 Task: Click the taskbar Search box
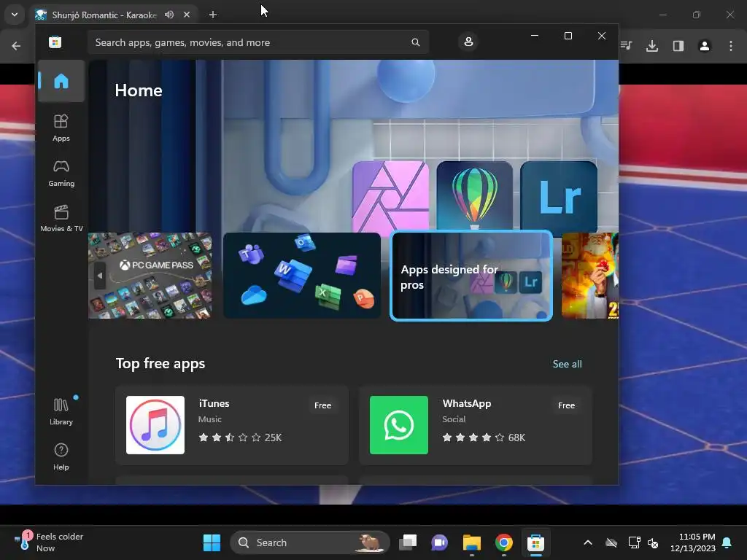point(309,542)
